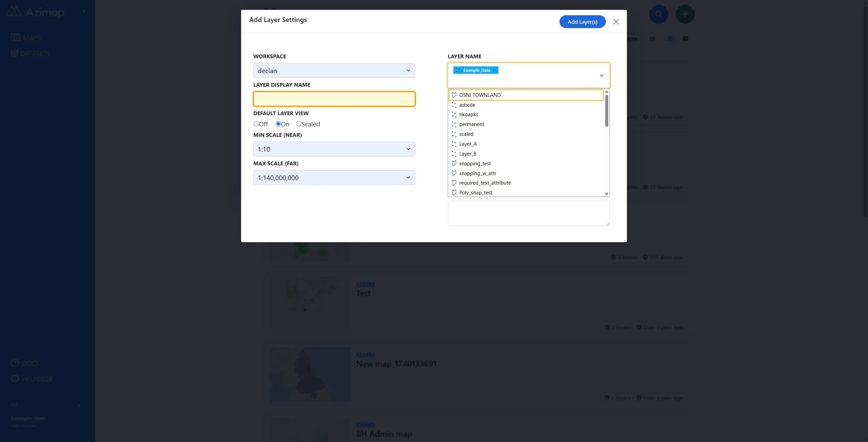Close the Add Layer Settings dialog

pyautogui.click(x=616, y=22)
